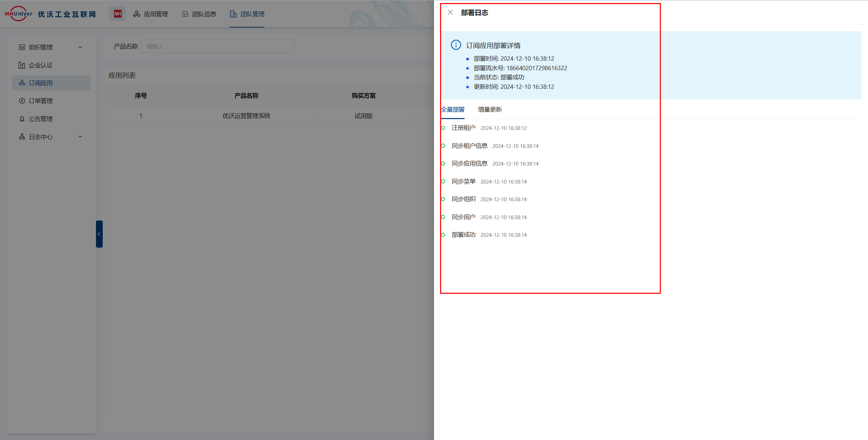Close the deployment log drawer
The height and width of the screenshot is (440, 868).
pyautogui.click(x=450, y=13)
